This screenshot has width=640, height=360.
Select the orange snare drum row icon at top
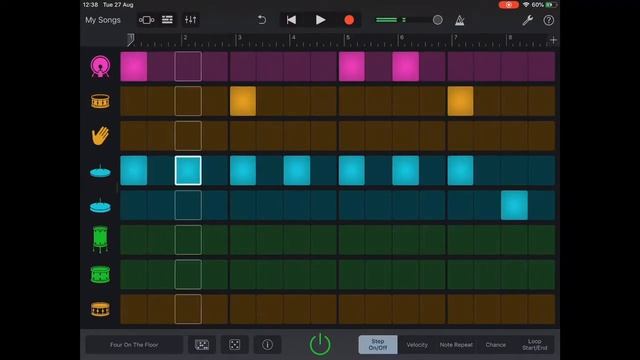click(100, 101)
